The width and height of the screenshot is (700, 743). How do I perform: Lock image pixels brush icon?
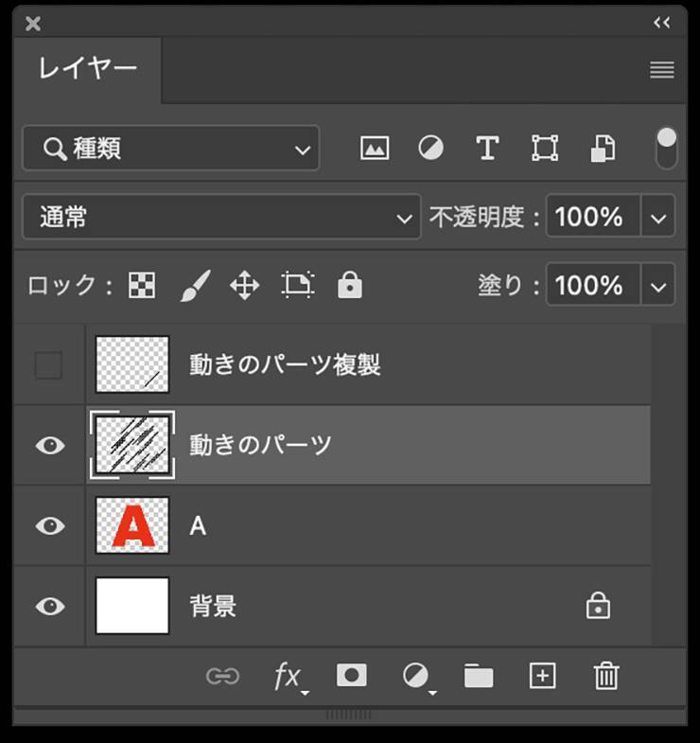195,285
